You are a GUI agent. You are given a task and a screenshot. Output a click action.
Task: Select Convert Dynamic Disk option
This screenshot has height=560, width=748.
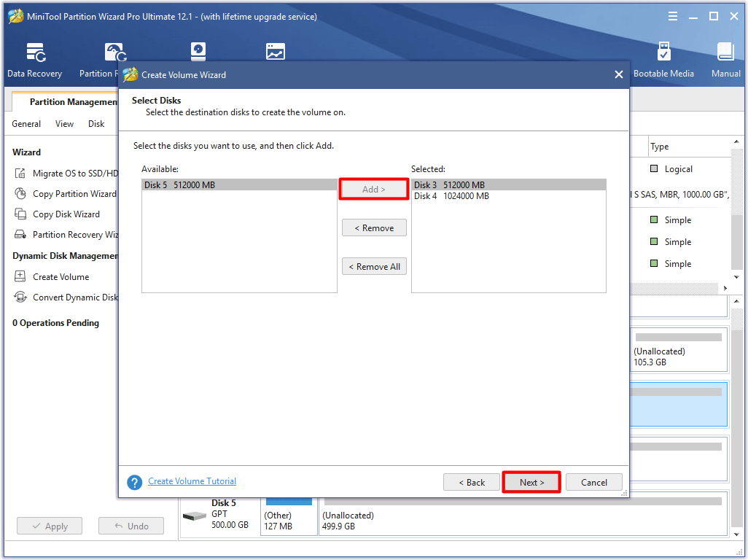point(75,297)
